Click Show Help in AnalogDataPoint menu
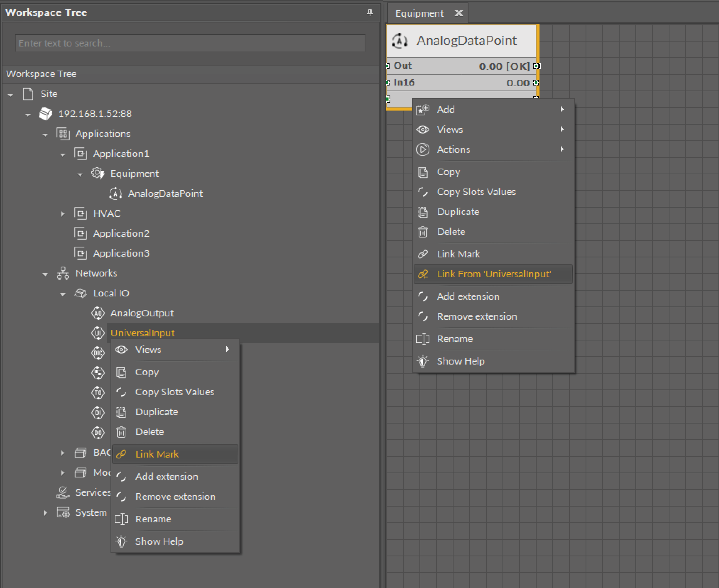The height and width of the screenshot is (588, 719). click(x=460, y=361)
